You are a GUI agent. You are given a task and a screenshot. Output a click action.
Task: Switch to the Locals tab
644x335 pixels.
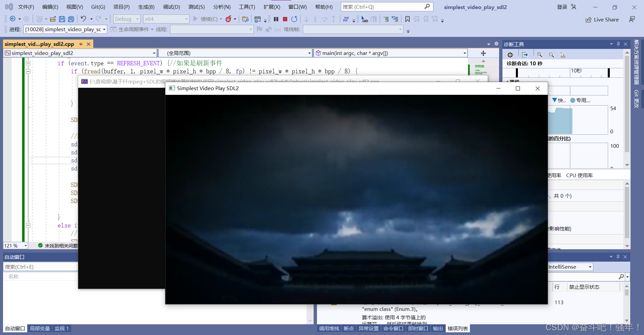pyautogui.click(x=40, y=329)
